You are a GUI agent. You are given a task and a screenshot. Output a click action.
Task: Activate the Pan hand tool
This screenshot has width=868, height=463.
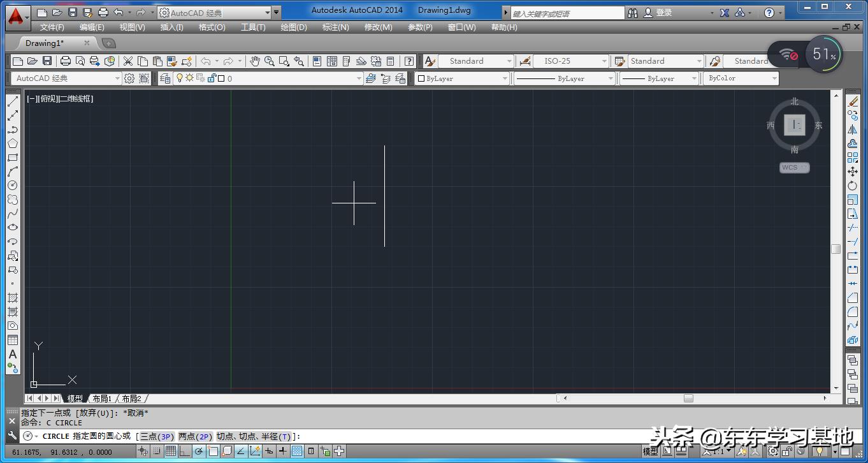(255, 61)
